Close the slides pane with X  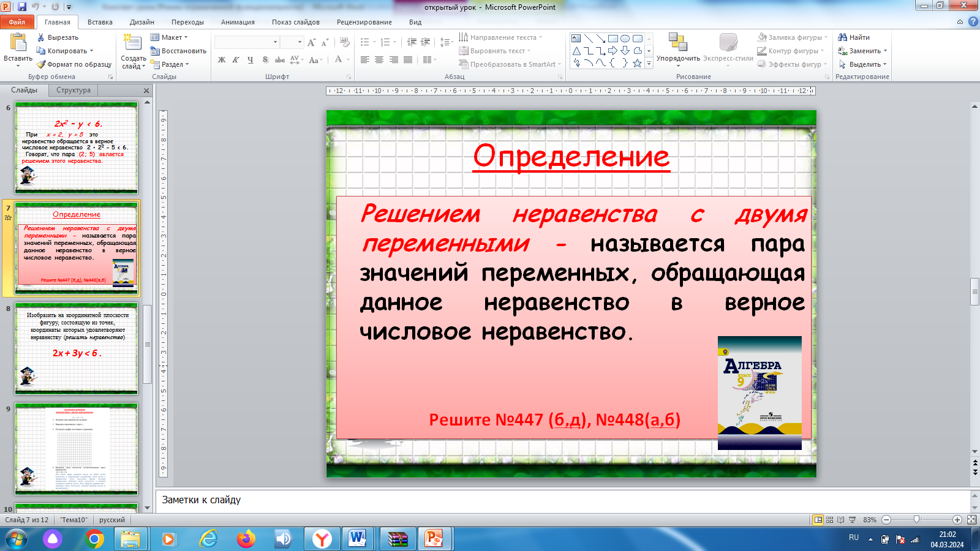coord(146,91)
